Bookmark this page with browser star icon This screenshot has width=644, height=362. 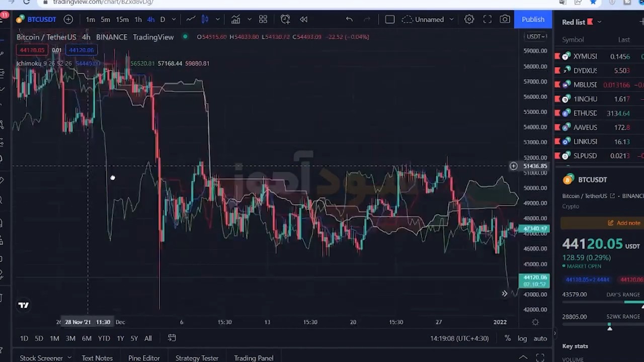pos(593,3)
